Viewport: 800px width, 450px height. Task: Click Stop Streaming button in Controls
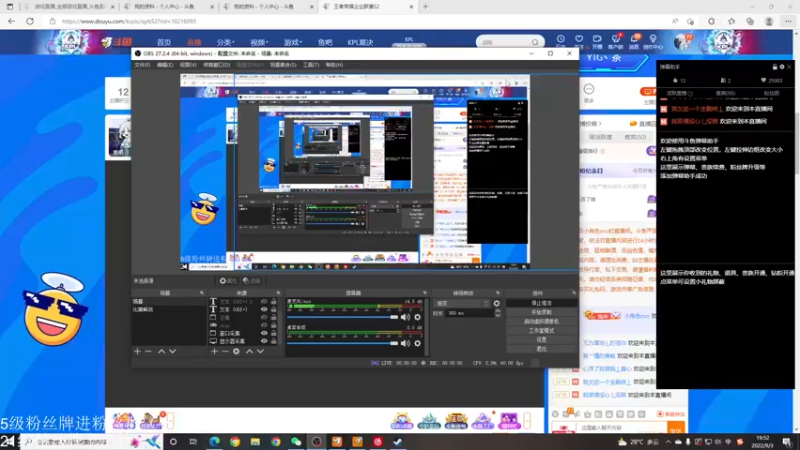[541, 303]
